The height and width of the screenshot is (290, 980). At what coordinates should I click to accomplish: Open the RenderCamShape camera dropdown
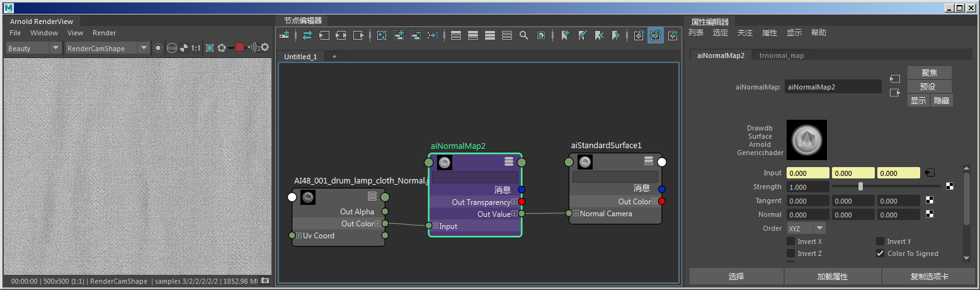tap(107, 49)
